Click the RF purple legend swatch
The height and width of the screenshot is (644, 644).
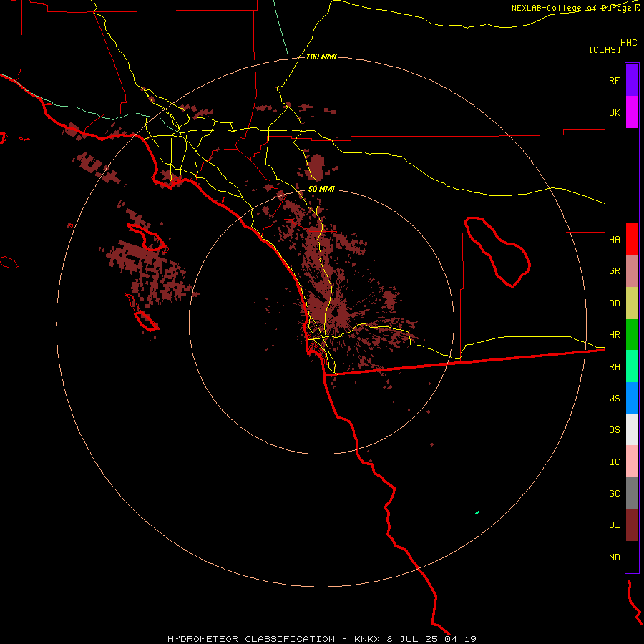click(x=632, y=80)
